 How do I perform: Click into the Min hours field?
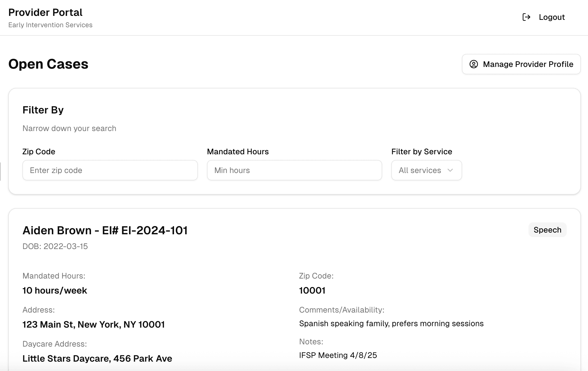point(294,170)
